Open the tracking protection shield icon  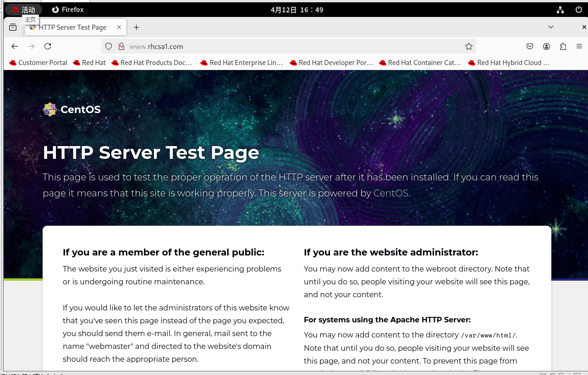(109, 46)
